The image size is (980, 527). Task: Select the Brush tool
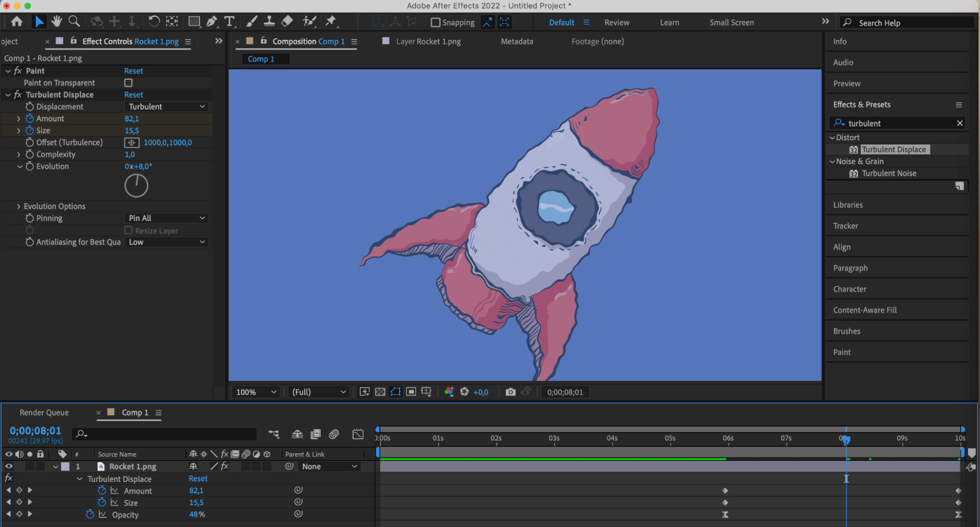tap(251, 22)
